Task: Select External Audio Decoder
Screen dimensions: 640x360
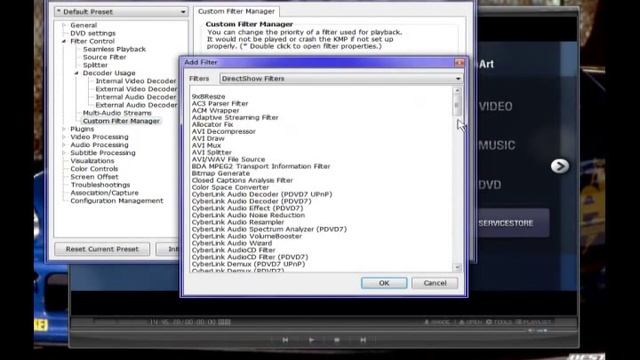Action: point(136,105)
